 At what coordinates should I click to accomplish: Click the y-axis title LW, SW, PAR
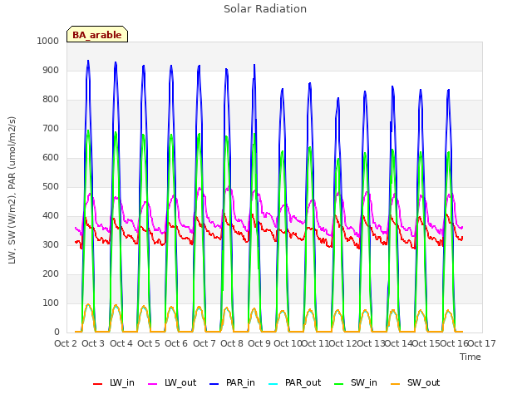click(x=12, y=190)
